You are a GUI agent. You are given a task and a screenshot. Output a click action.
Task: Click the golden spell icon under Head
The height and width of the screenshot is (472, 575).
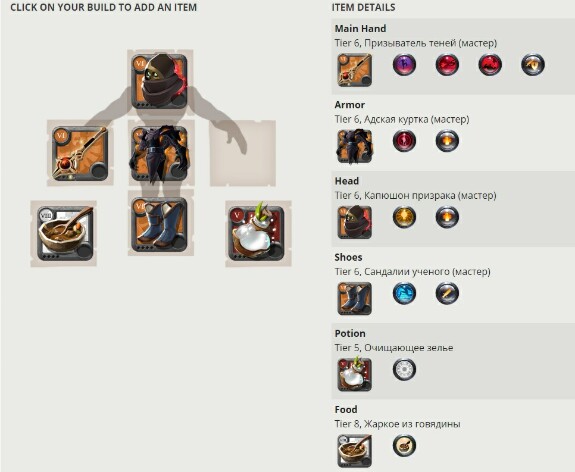click(x=404, y=217)
